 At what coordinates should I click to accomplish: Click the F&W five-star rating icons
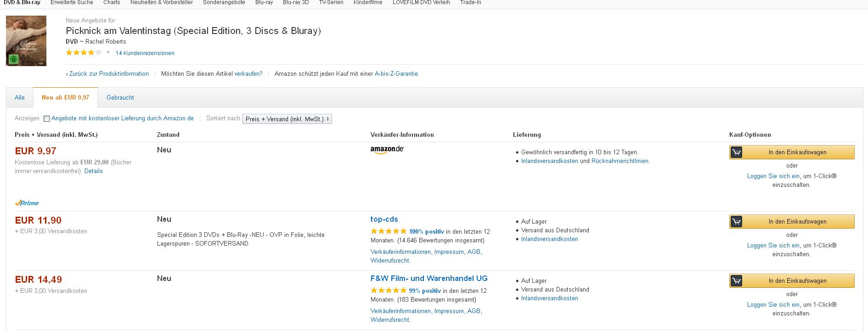click(389, 291)
